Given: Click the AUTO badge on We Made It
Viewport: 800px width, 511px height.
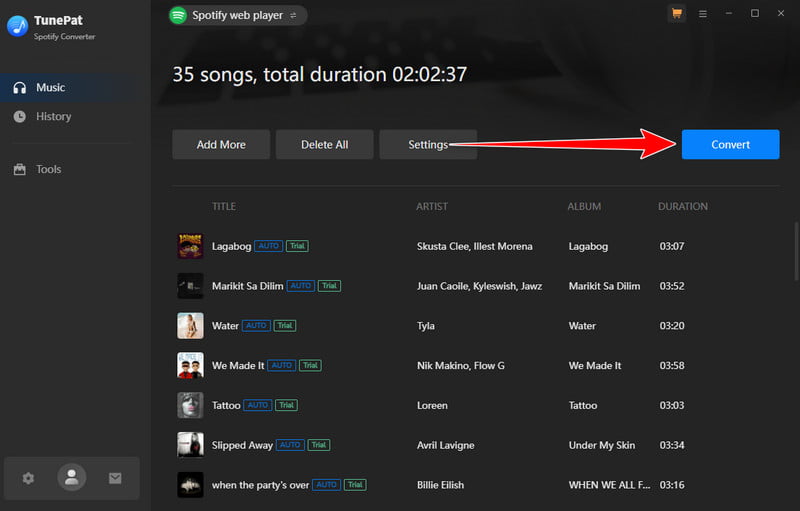Looking at the screenshot, I should (282, 365).
